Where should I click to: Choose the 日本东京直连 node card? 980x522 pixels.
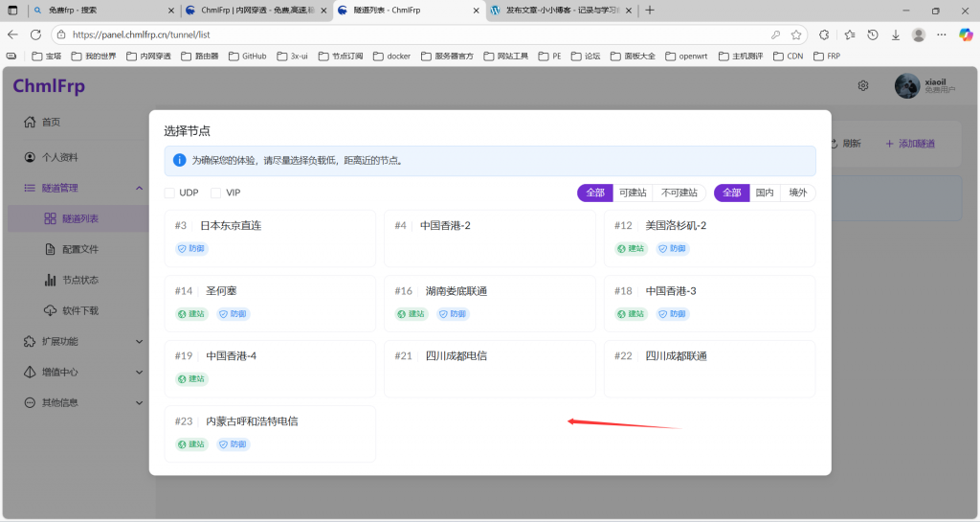(x=269, y=237)
